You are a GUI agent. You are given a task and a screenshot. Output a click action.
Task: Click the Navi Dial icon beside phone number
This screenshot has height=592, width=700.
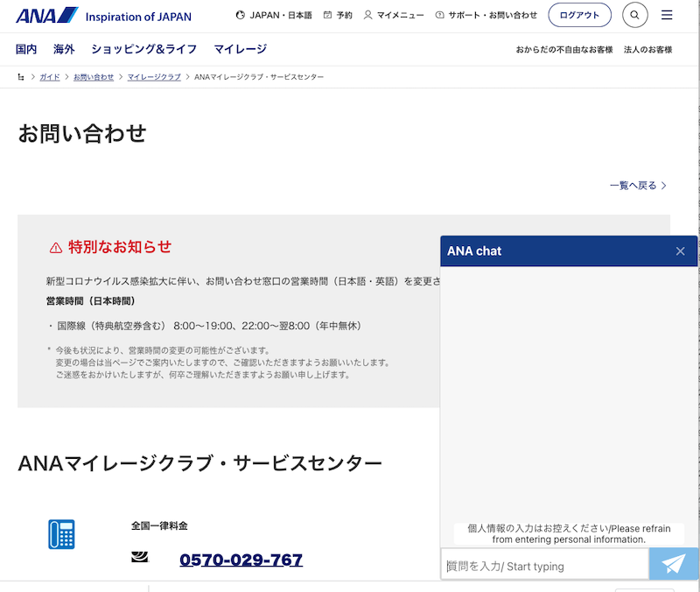140,557
